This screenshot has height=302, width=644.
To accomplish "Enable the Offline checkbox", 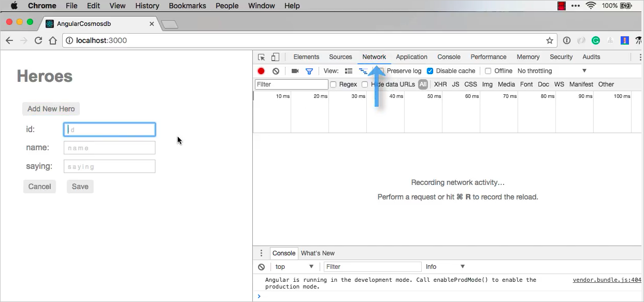I will (x=488, y=70).
